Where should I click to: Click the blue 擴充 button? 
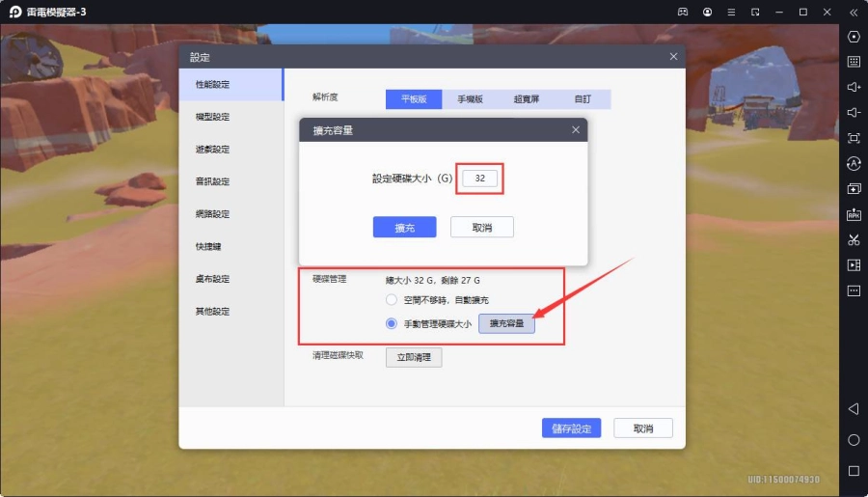tap(405, 227)
